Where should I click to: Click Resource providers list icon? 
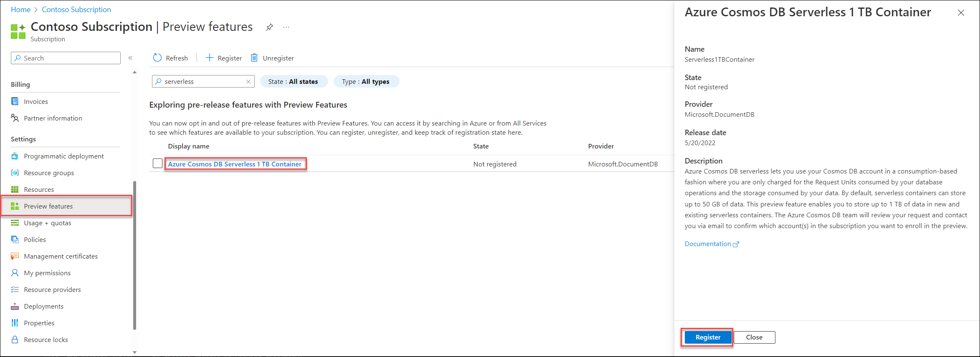tap(15, 289)
